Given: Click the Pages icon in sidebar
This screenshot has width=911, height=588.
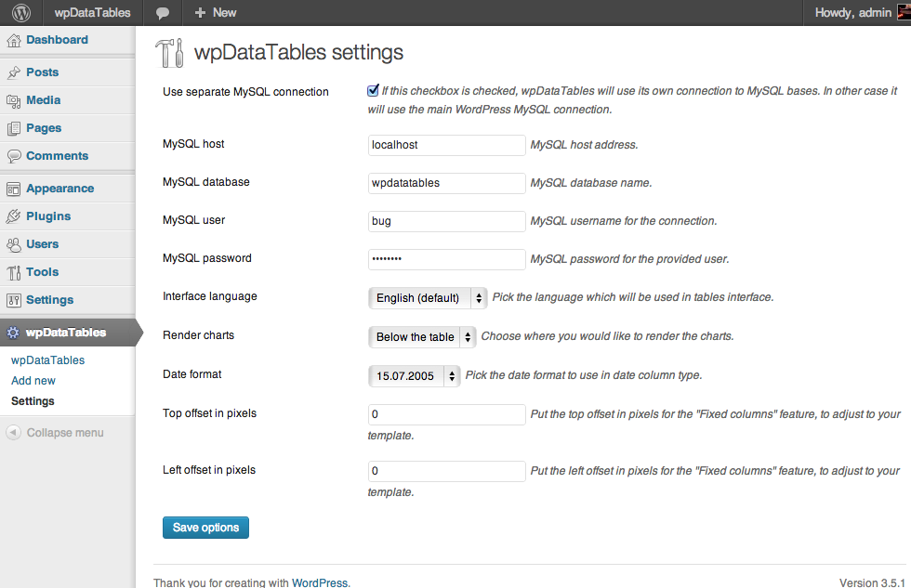Looking at the screenshot, I should [13, 128].
